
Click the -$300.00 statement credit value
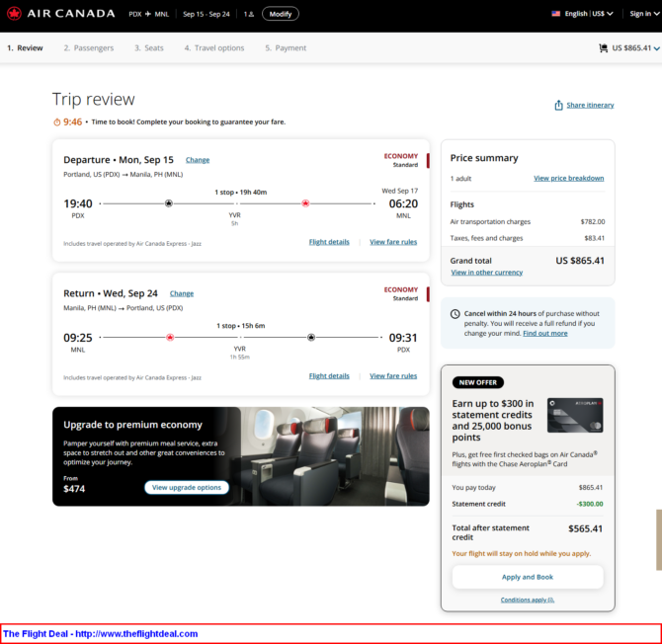(590, 504)
